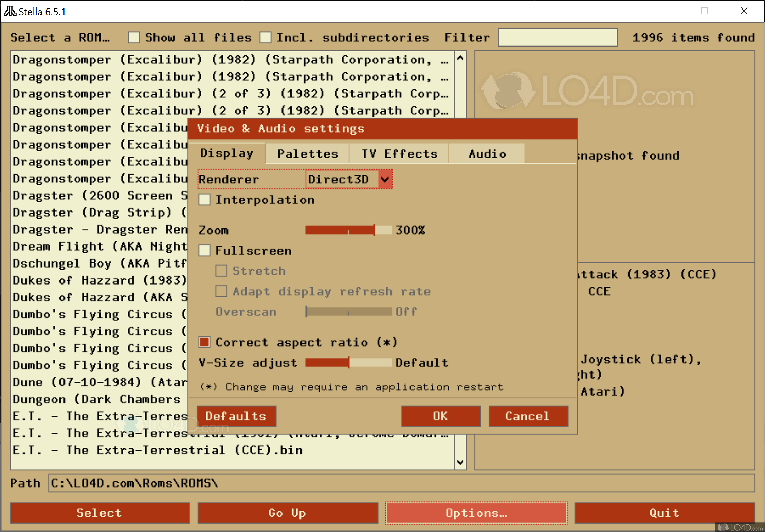Click the Stella app icon in title bar

(10, 11)
